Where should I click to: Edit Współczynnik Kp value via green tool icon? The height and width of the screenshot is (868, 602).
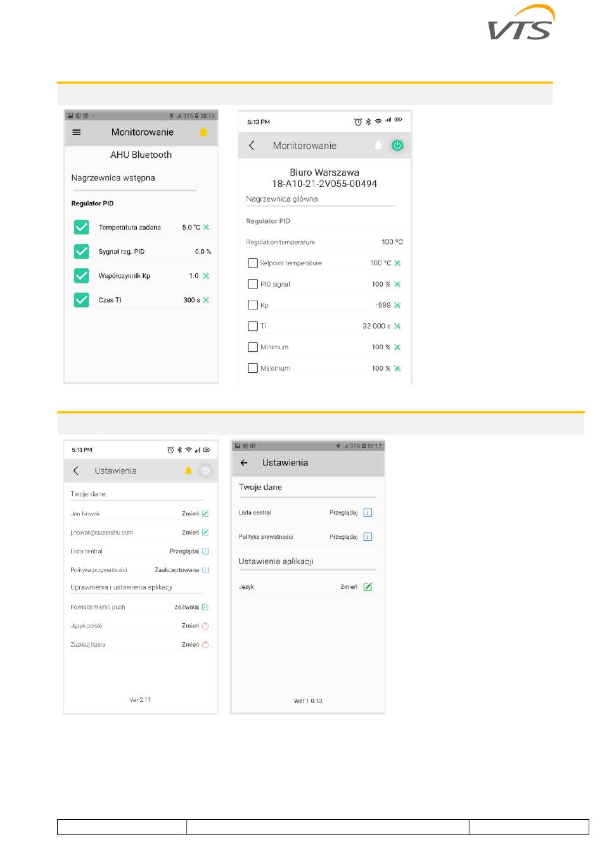pos(206,276)
